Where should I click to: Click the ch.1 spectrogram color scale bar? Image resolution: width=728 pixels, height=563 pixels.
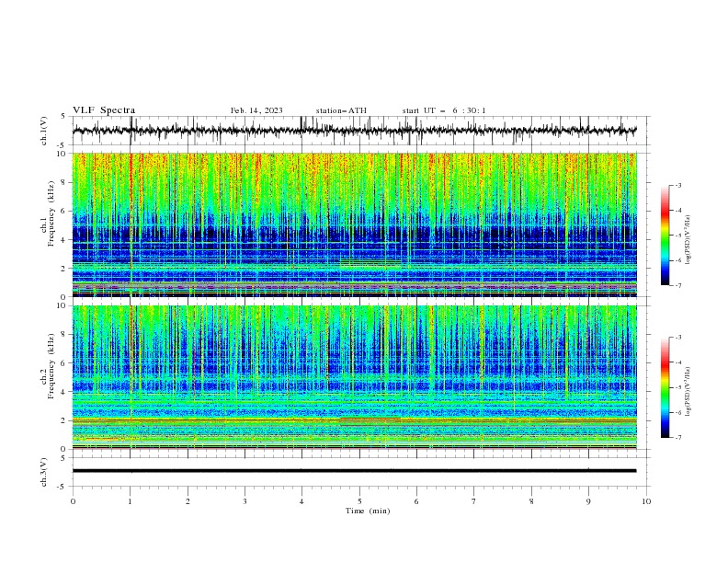(x=665, y=236)
